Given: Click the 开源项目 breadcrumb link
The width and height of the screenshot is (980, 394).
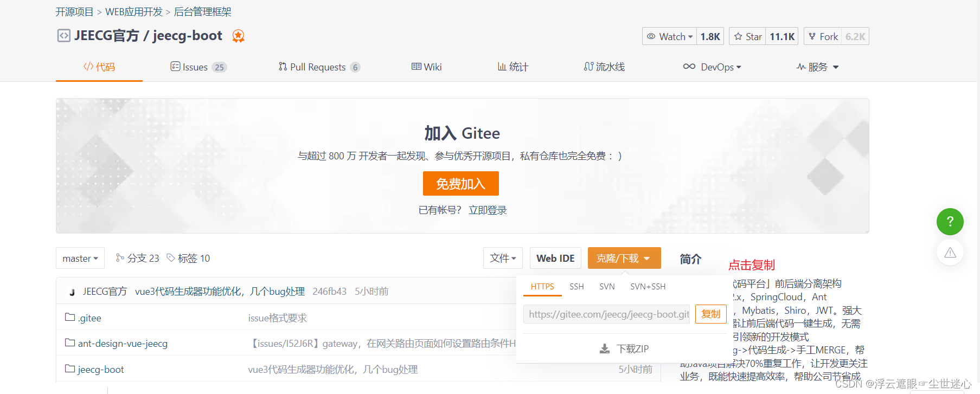Looking at the screenshot, I should 74,12.
